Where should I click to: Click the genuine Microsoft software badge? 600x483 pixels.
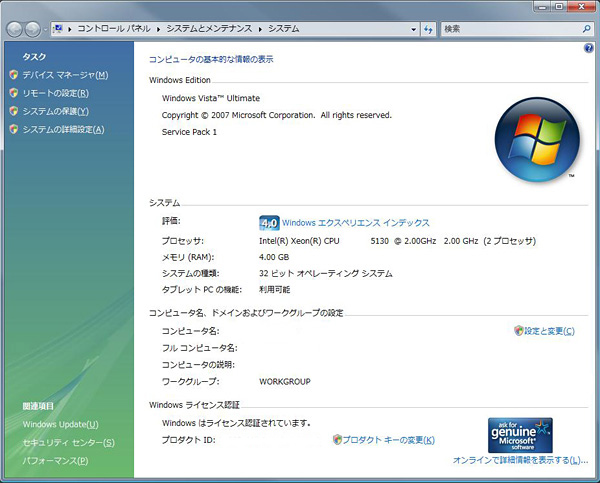[x=520, y=435]
